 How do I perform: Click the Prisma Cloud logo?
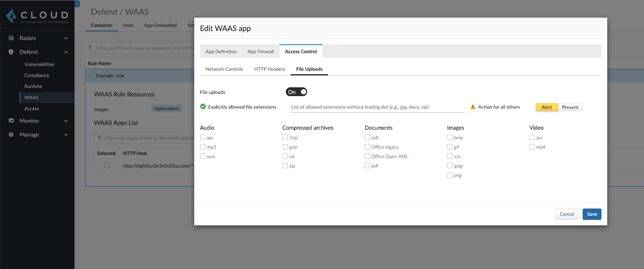pyautogui.click(x=37, y=16)
